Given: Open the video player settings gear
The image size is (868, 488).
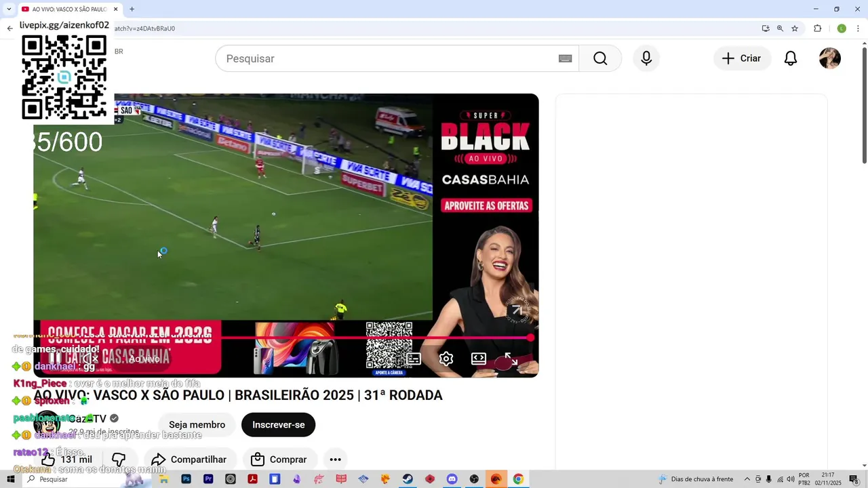Looking at the screenshot, I should point(446,359).
